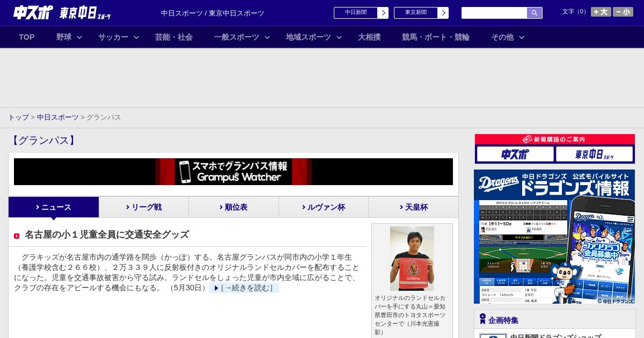Switch to the 順位表 tab
Viewport: 644px width, 338px height.
click(233, 207)
